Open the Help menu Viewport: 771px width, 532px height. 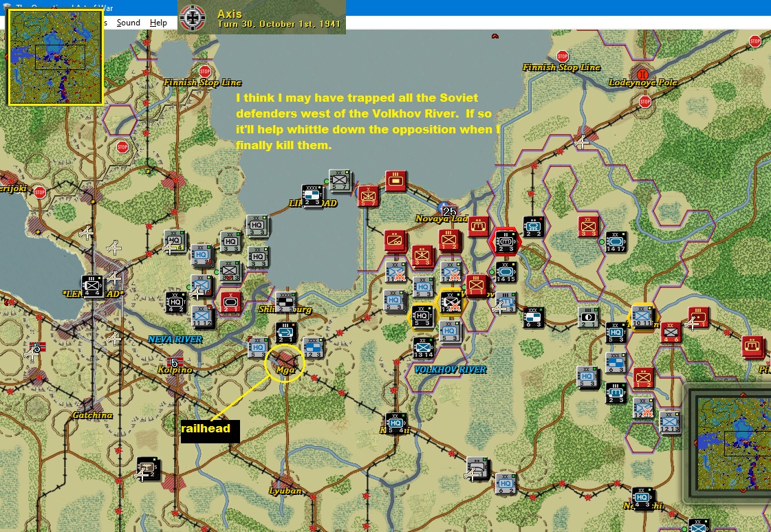click(x=158, y=23)
